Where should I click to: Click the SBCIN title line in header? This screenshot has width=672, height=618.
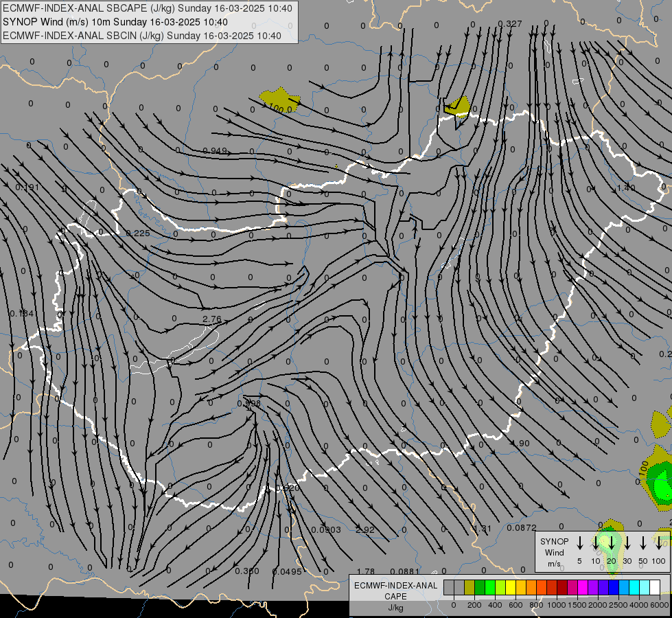tap(142, 36)
